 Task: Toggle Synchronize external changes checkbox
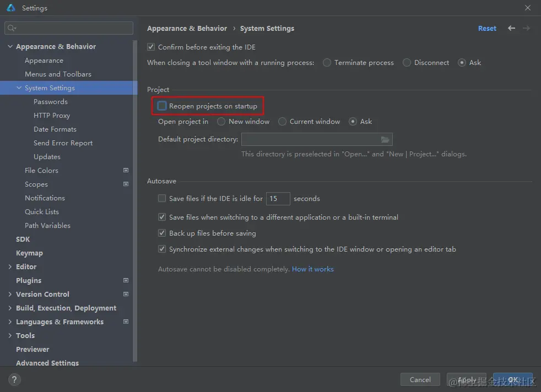(x=162, y=249)
